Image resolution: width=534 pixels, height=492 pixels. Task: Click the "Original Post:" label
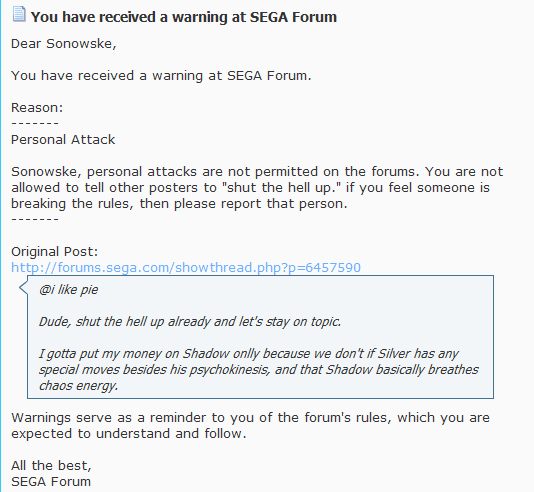pyautogui.click(x=54, y=252)
